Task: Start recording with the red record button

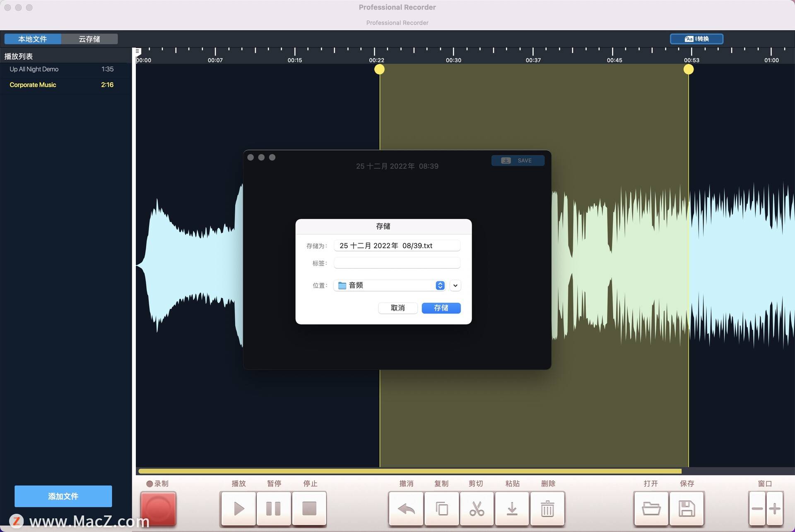Action: point(158,508)
